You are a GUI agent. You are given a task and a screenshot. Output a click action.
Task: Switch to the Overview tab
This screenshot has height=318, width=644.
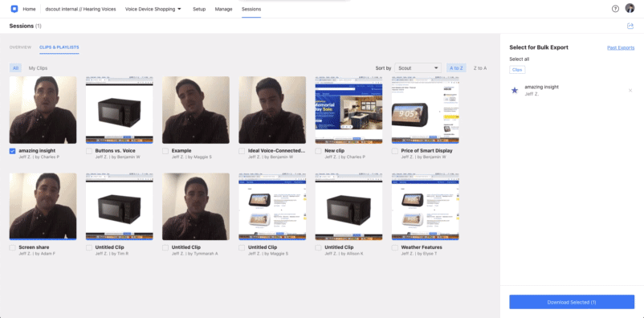pos(20,47)
